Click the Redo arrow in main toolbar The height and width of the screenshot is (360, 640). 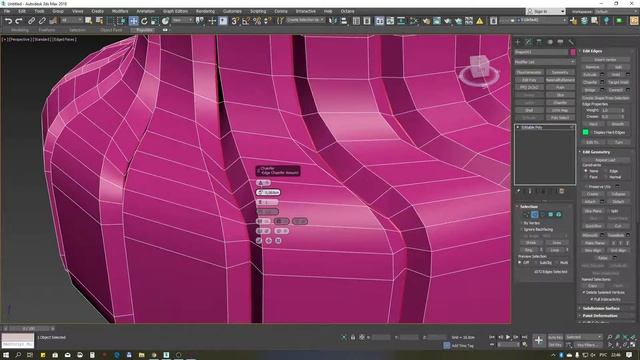(x=19, y=21)
